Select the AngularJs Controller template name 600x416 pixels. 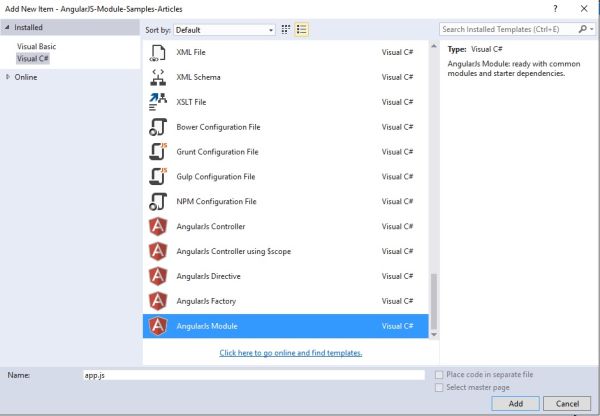tap(210, 227)
